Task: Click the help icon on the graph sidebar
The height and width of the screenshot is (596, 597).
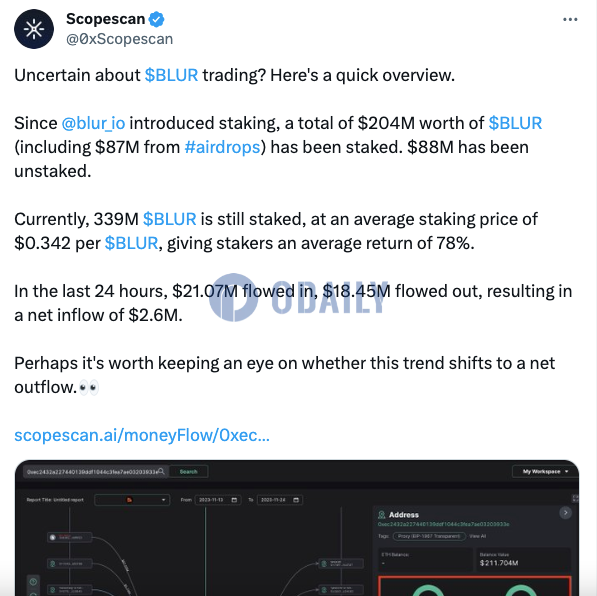Action: [x=33, y=582]
